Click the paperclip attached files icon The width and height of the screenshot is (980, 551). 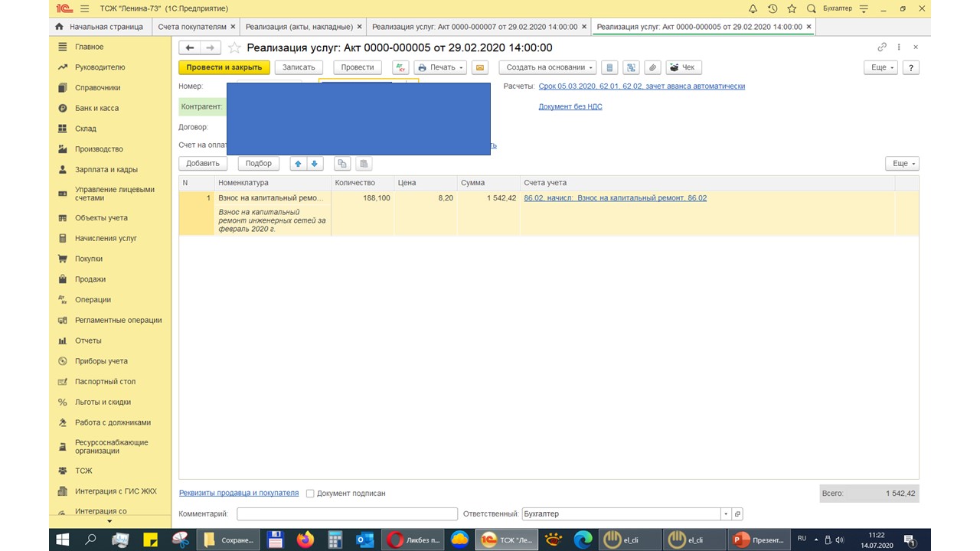(x=652, y=67)
